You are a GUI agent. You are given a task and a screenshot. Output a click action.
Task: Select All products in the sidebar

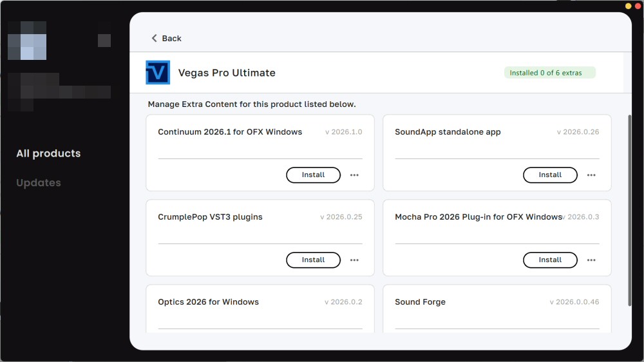click(48, 153)
